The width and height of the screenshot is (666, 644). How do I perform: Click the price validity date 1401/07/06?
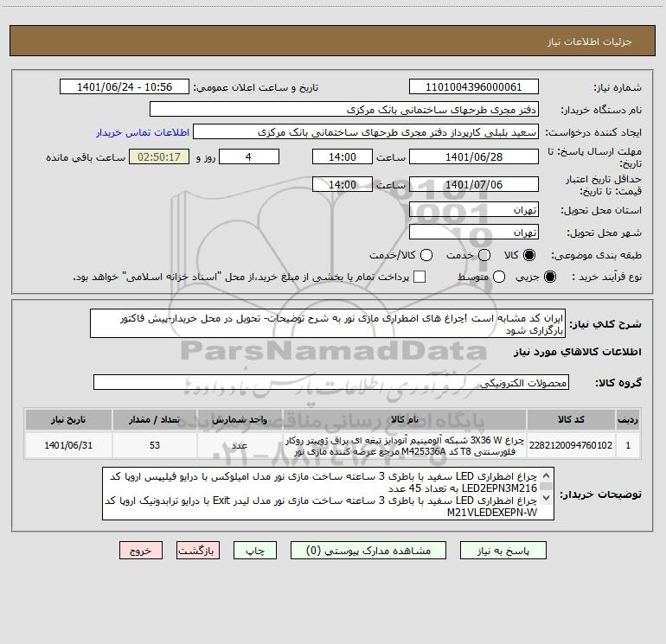tap(474, 184)
